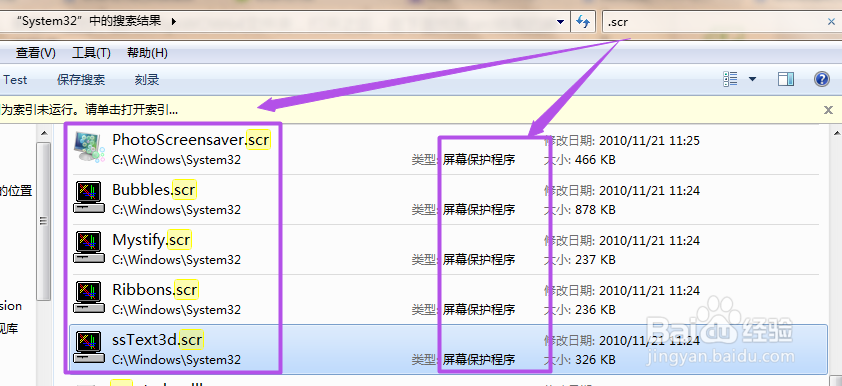Screen dimensions: 842x386
Task: Click the 878 KB size value
Action: 595,210
